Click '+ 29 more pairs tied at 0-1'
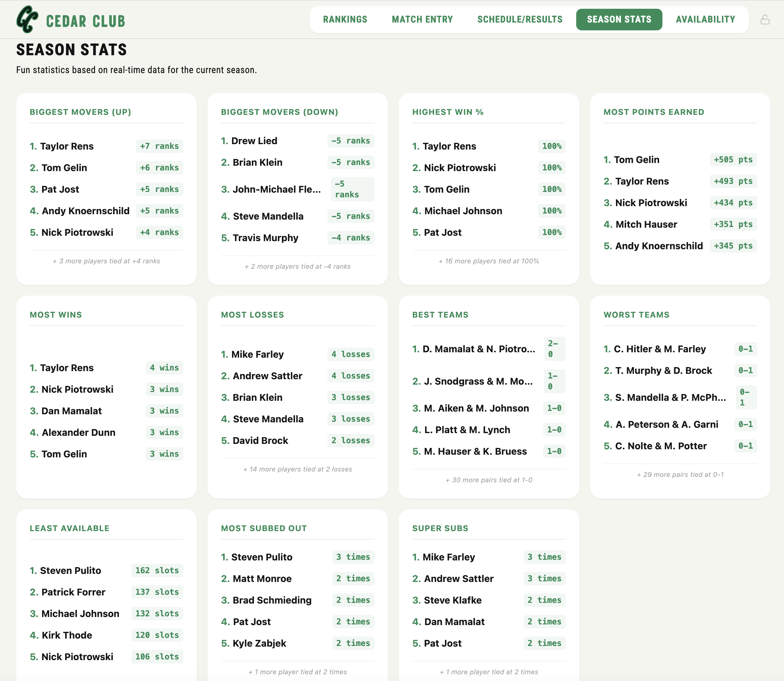The image size is (784, 681). point(680,475)
